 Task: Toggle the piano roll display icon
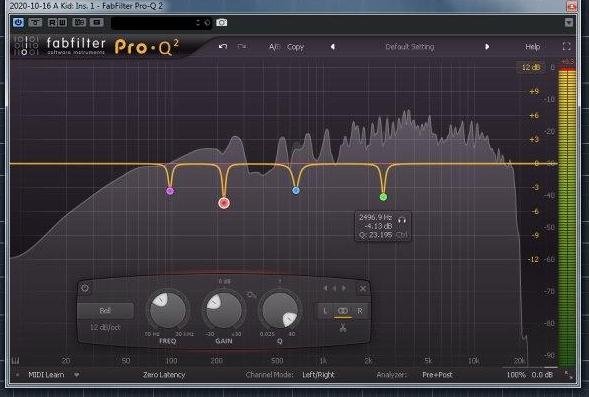pos(16,361)
